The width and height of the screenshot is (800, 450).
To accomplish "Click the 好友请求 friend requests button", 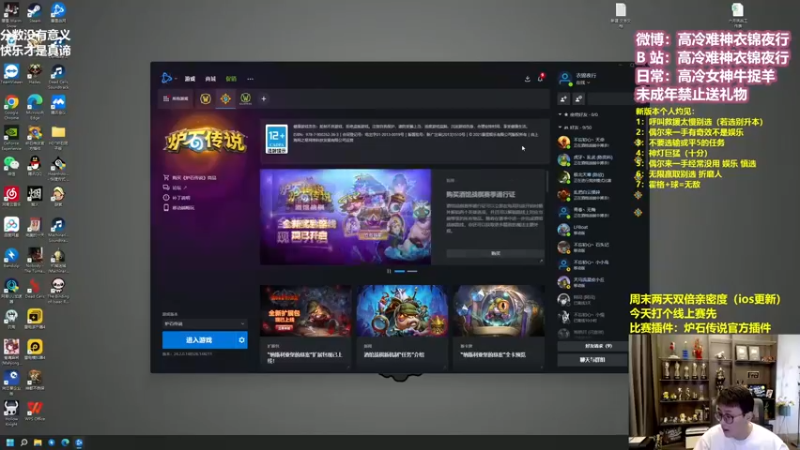I will pos(592,346).
